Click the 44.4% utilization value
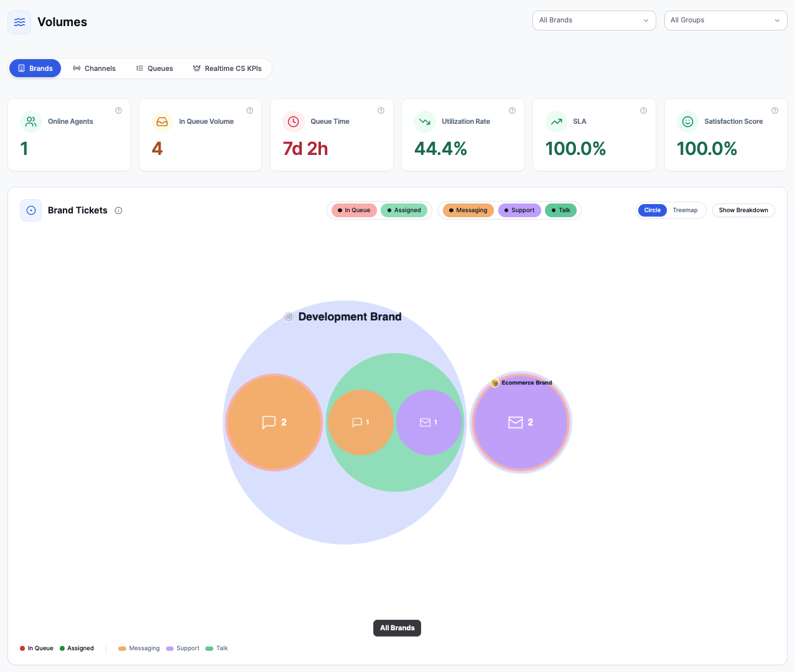The width and height of the screenshot is (795, 672). (440, 149)
